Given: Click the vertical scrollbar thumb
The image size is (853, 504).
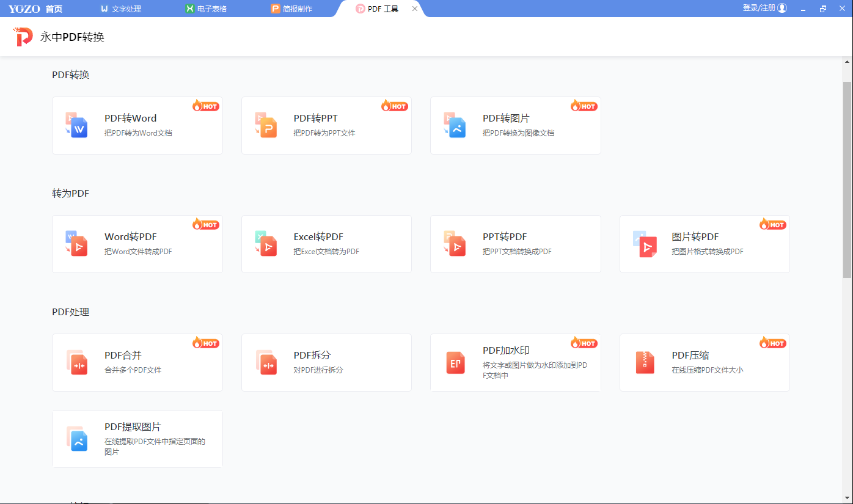Looking at the screenshot, I should pos(848,180).
